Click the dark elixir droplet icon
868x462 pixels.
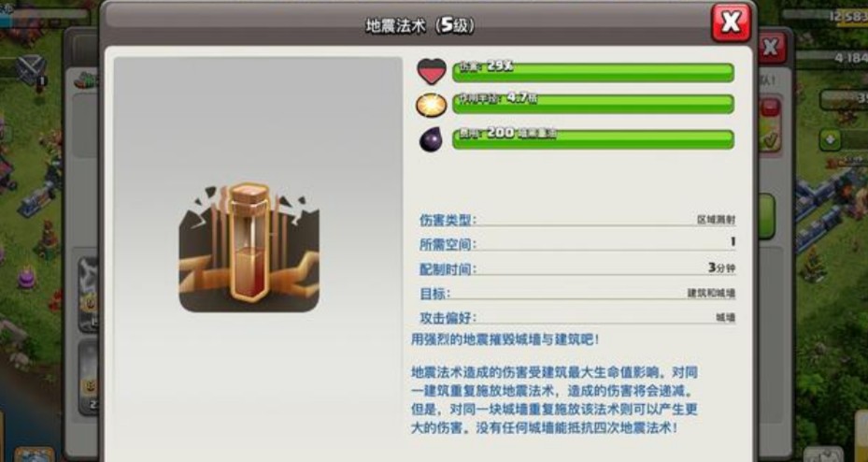tap(432, 139)
